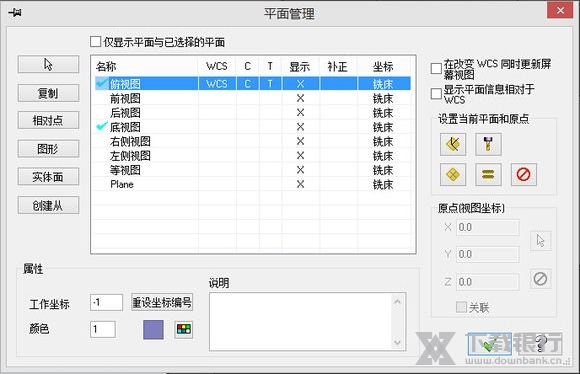Click the 说明 description text area
Image resolution: width=580 pixels, height=374 pixels.
point(300,321)
